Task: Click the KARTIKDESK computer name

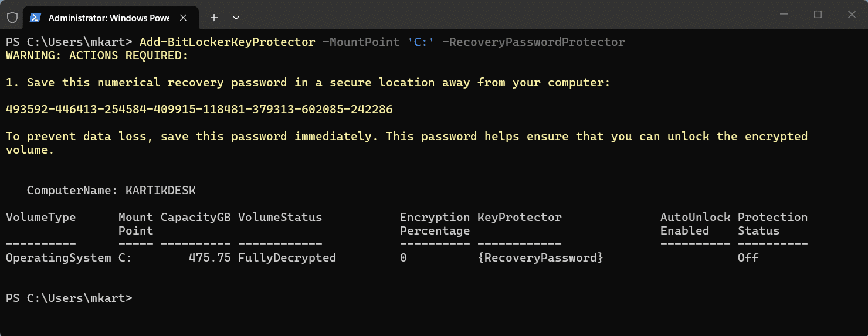Action: pyautogui.click(x=160, y=191)
